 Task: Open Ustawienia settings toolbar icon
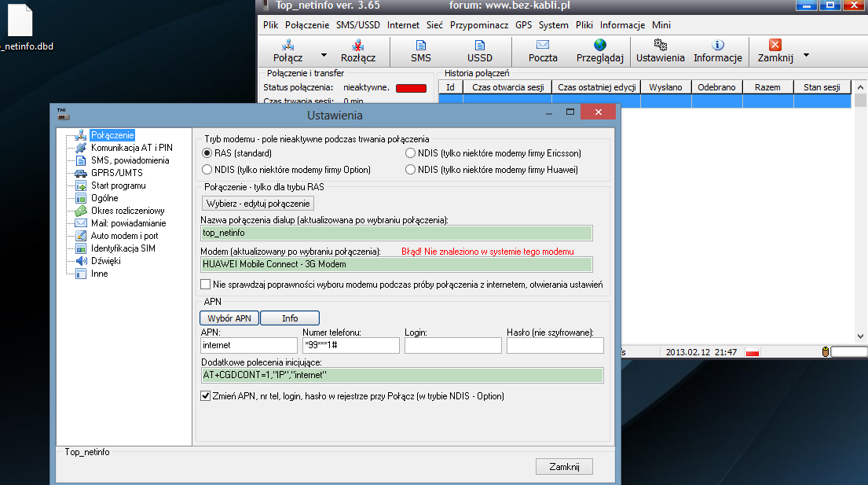coord(661,51)
